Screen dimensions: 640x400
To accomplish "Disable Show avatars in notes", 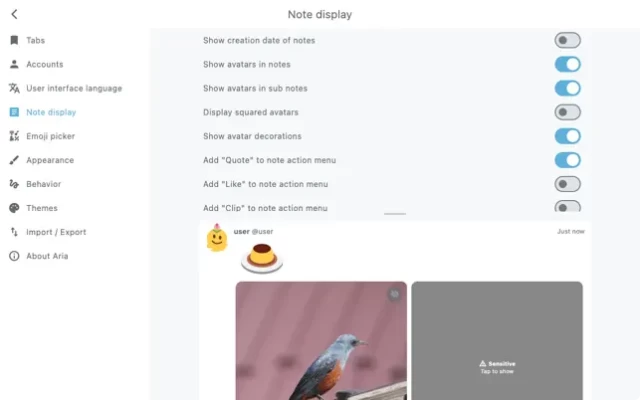I will pos(567,64).
